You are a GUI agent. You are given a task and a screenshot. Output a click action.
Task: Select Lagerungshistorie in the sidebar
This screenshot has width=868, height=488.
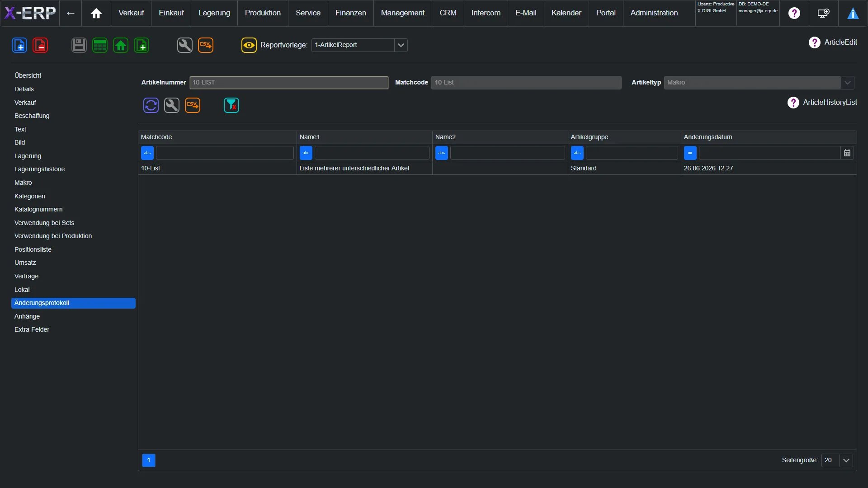[x=73, y=169]
